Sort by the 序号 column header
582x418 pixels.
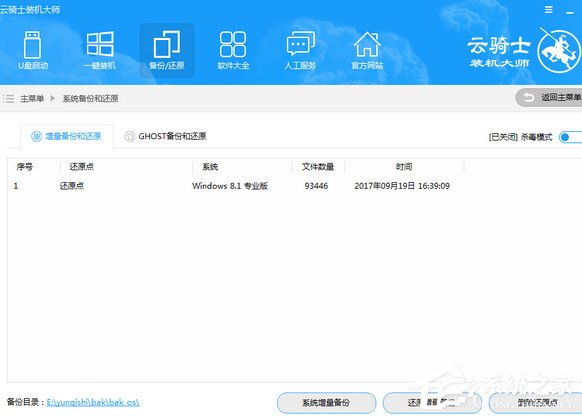tap(24, 167)
